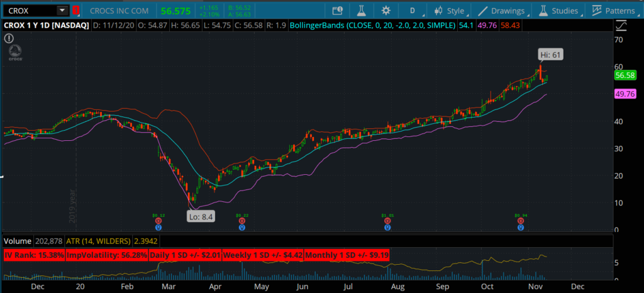Click the D: 11/12/20 date readout

(113, 25)
